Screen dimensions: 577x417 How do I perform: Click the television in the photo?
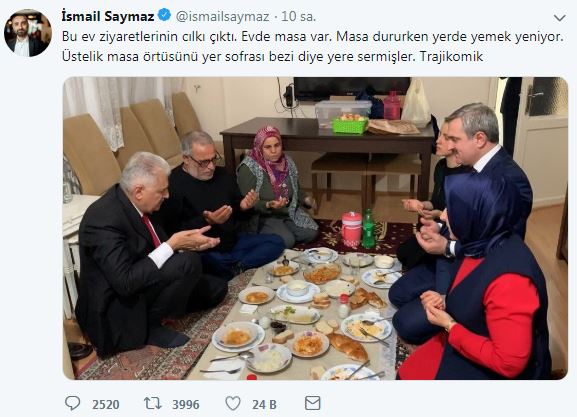point(352,88)
